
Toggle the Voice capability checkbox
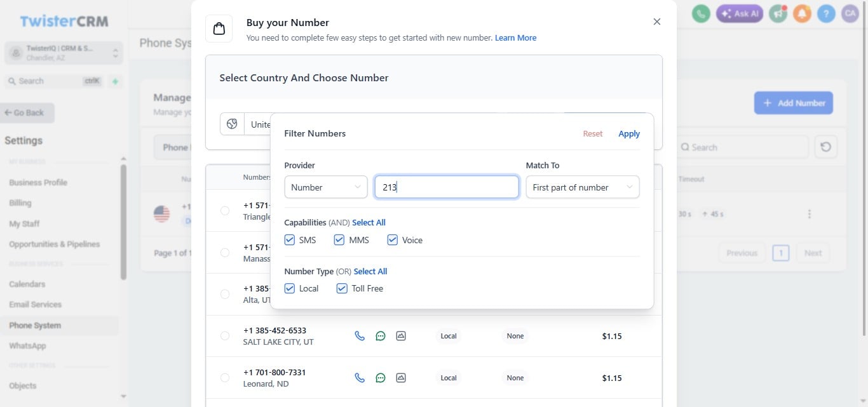(x=393, y=240)
